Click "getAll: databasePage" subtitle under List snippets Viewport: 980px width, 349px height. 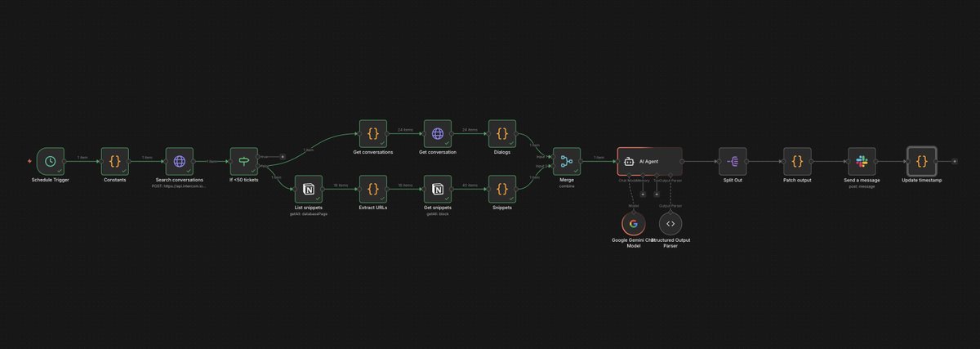(309, 214)
